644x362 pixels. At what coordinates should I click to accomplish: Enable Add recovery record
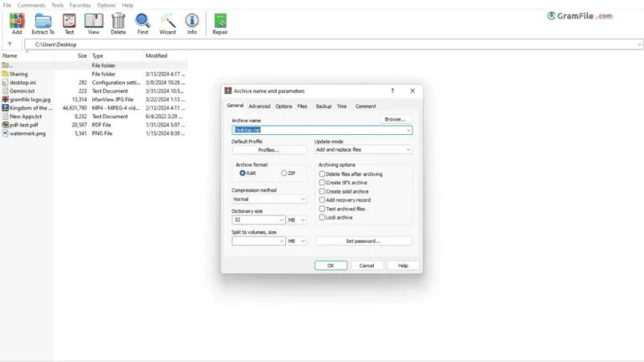point(322,200)
